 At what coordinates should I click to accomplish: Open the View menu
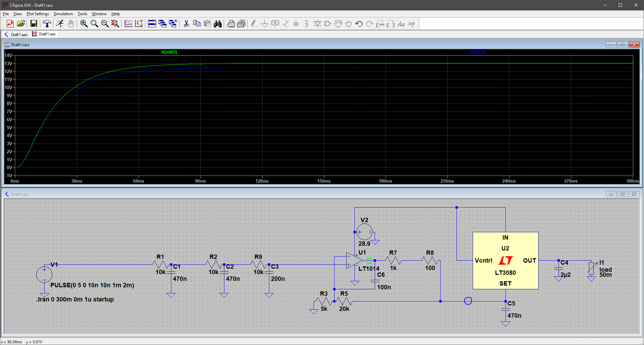click(18, 14)
